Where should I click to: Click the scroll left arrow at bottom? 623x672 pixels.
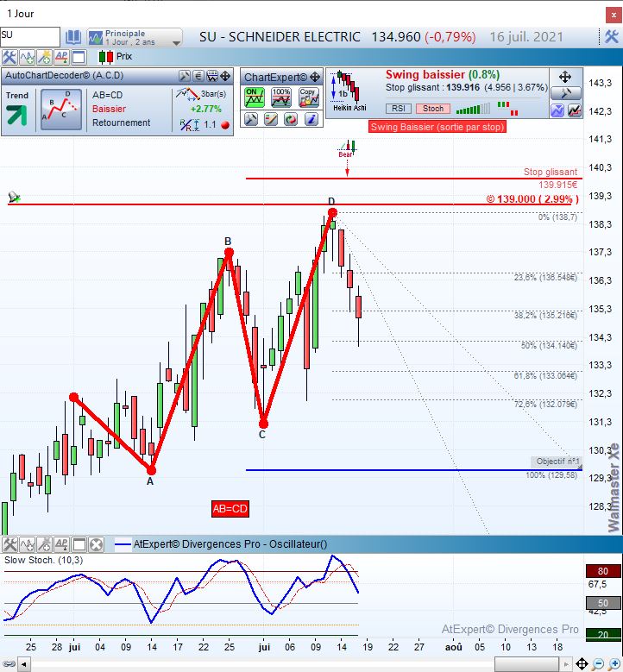(23, 665)
